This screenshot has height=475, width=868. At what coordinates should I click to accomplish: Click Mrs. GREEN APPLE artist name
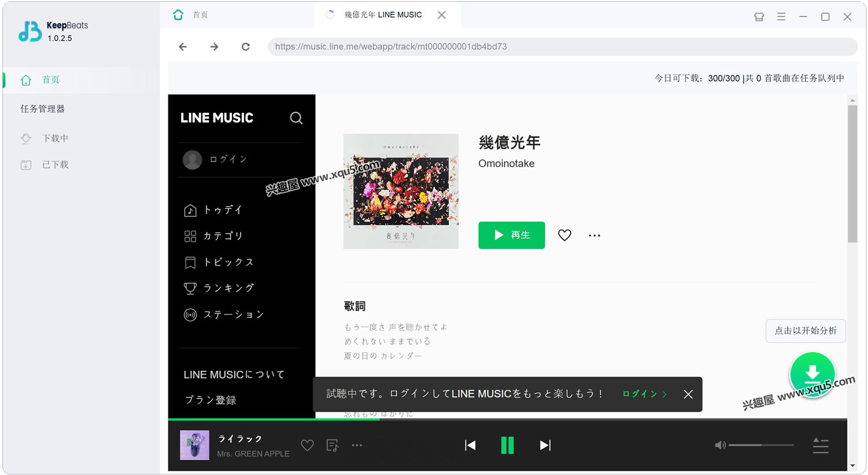(x=253, y=454)
